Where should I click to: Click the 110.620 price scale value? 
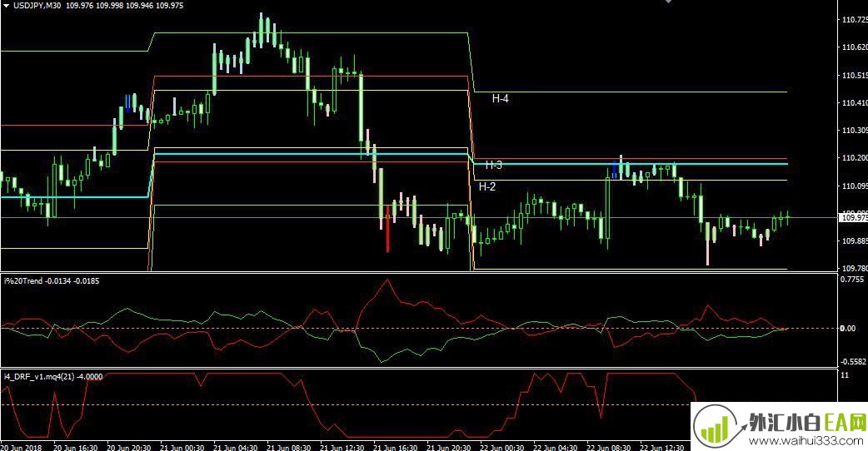click(854, 47)
